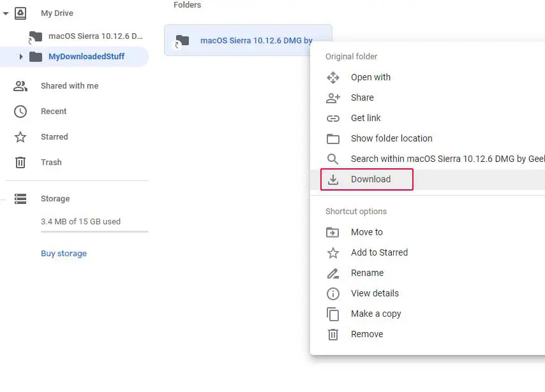Click the Show folder location folder icon
545x392 pixels.
[x=333, y=138]
